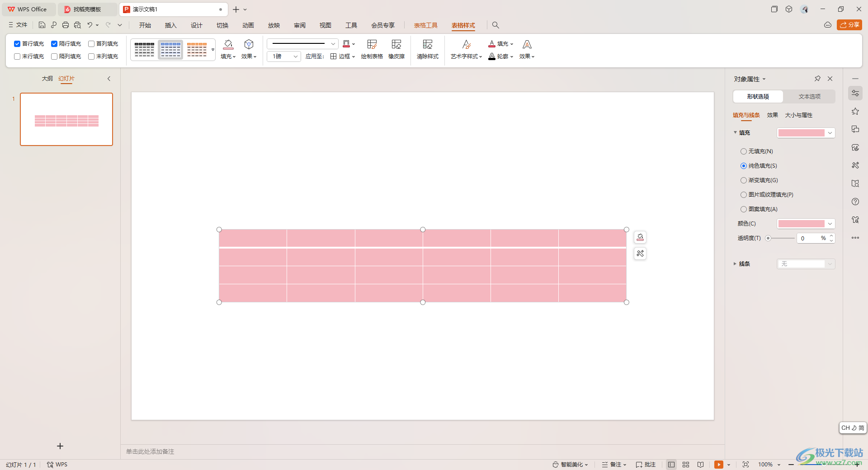Click the fit-to-window icon in status bar
The image size is (868, 470).
(746, 465)
